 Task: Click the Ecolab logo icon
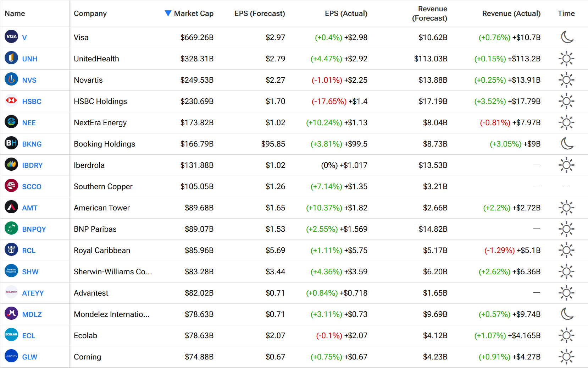point(11,335)
